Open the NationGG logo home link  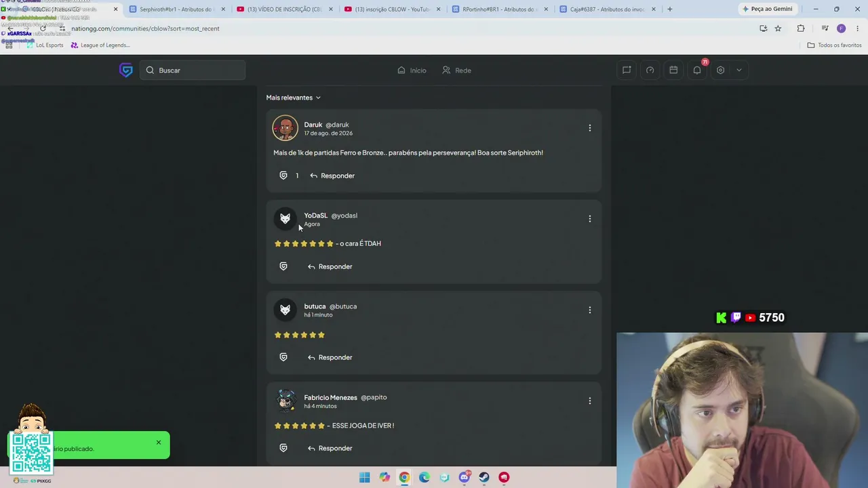click(126, 70)
